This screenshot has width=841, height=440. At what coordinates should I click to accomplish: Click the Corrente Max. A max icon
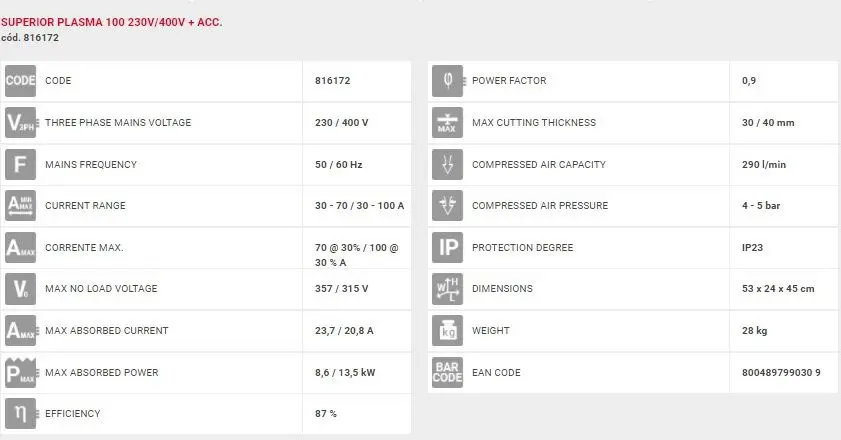pos(21,247)
